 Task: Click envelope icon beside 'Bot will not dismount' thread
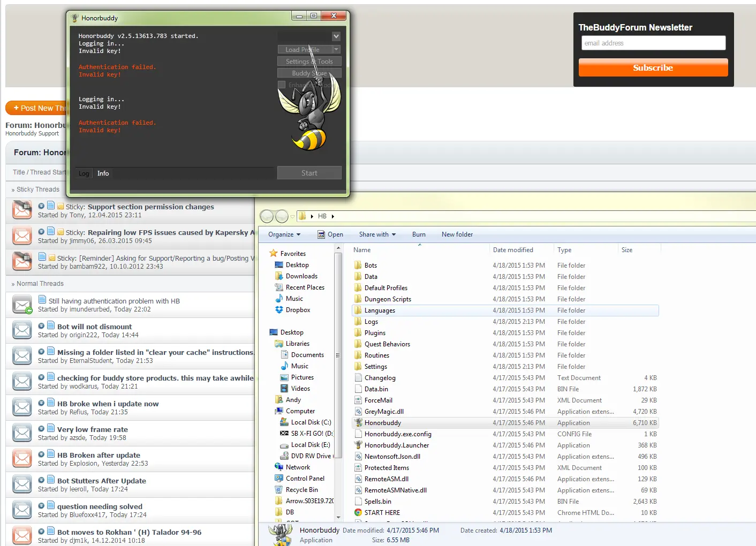(22, 330)
